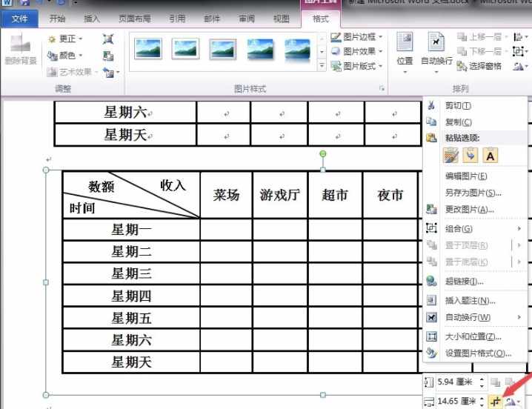Open the 选择窗格 selection pane

tap(479, 66)
